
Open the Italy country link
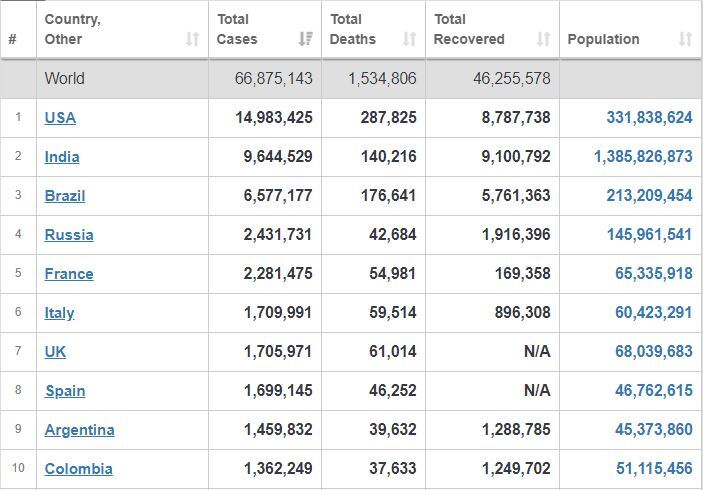click(x=59, y=312)
